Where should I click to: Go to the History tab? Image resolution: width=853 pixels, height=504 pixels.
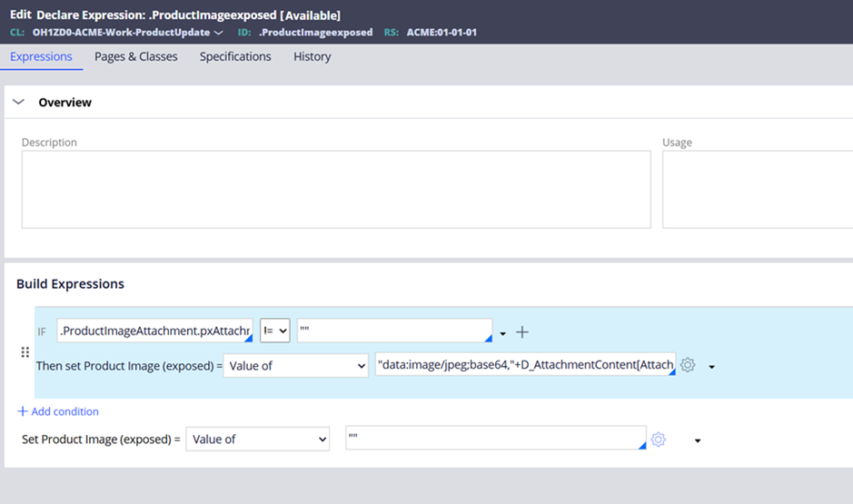click(312, 56)
